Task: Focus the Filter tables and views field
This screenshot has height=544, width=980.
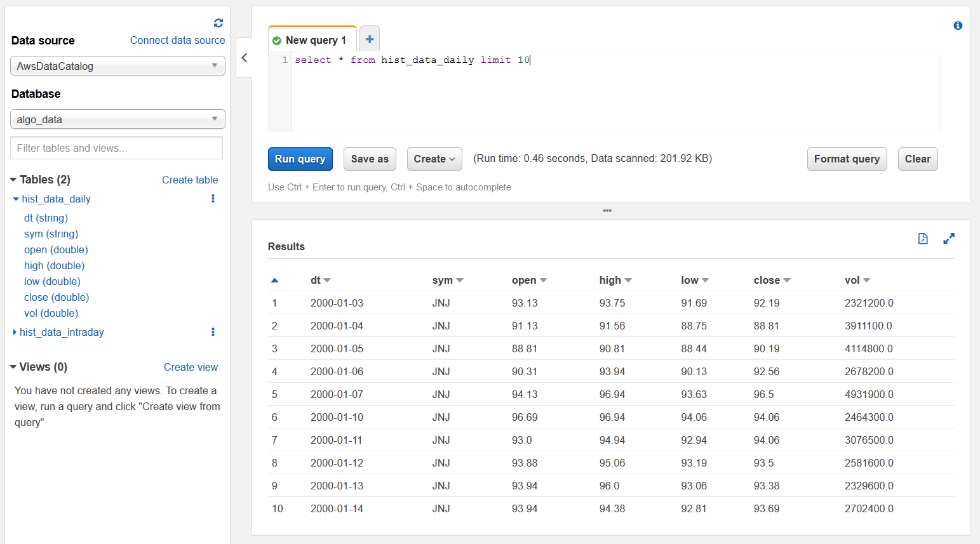Action: tap(117, 148)
